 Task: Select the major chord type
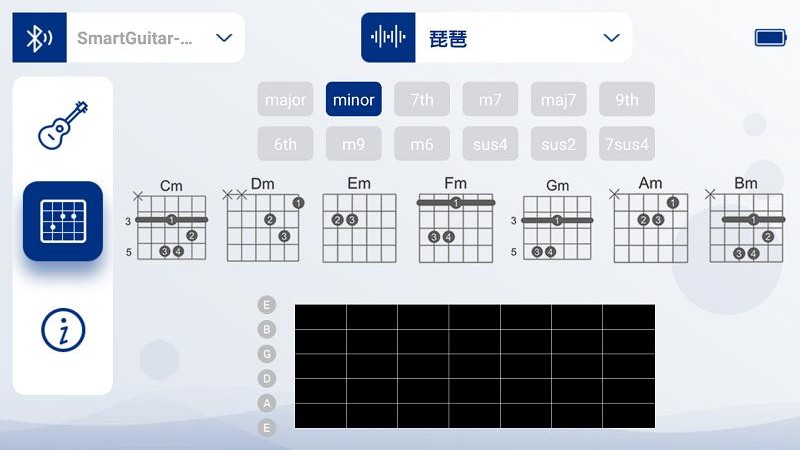point(286,100)
